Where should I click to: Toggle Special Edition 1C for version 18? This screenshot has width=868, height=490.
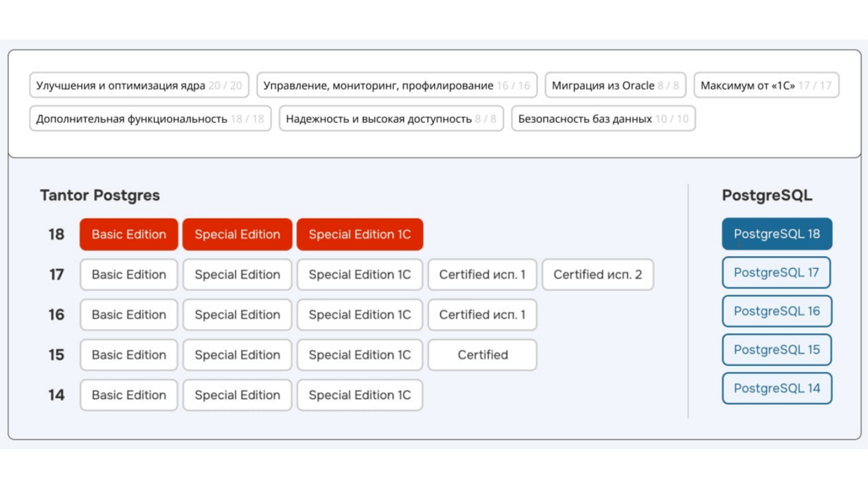point(359,234)
